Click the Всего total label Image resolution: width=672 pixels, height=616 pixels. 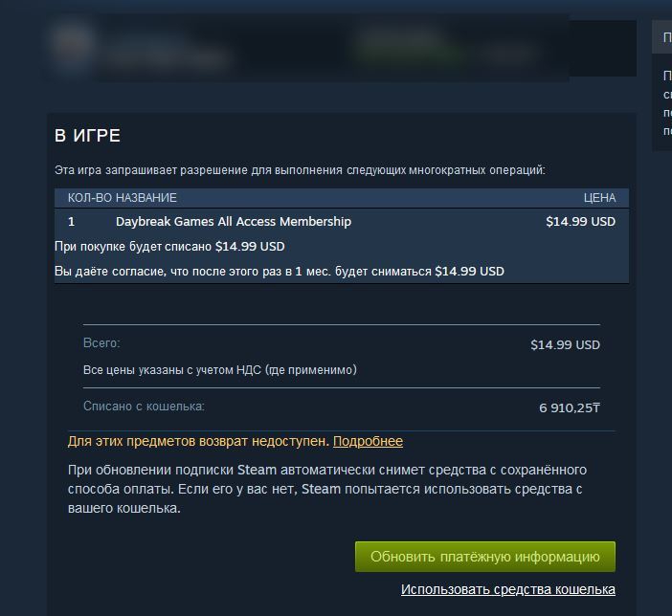coord(101,343)
